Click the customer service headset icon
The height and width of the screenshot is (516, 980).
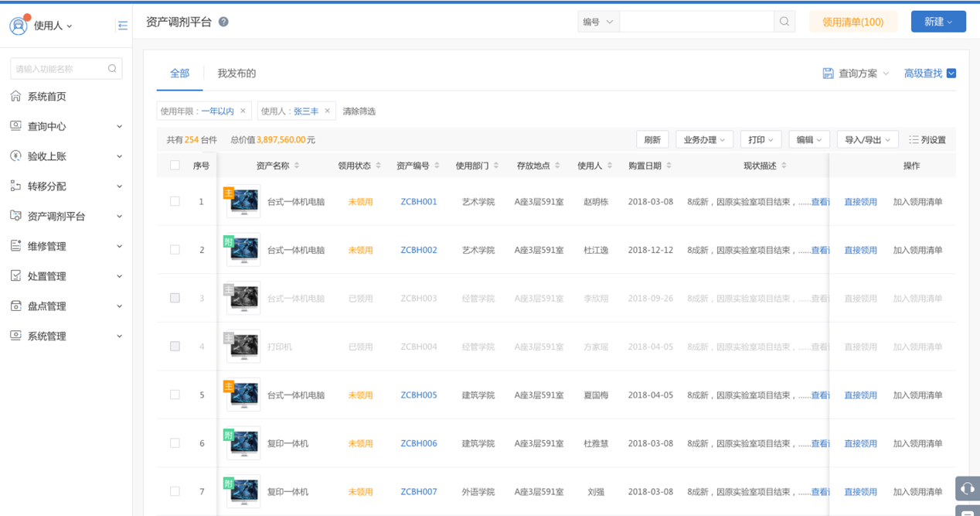(967, 488)
